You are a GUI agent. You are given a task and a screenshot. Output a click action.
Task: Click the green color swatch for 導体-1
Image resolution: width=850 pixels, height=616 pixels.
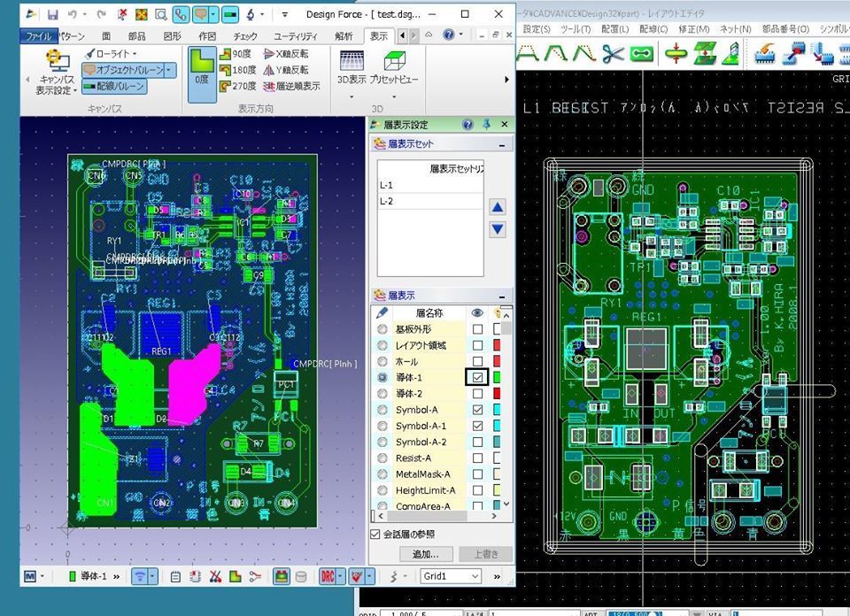tap(497, 377)
